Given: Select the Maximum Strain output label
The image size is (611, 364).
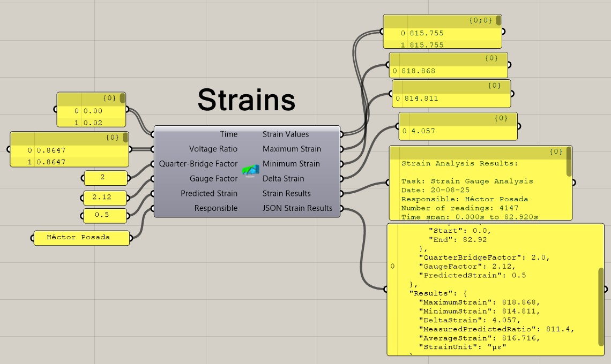Looking at the screenshot, I should point(292,149).
